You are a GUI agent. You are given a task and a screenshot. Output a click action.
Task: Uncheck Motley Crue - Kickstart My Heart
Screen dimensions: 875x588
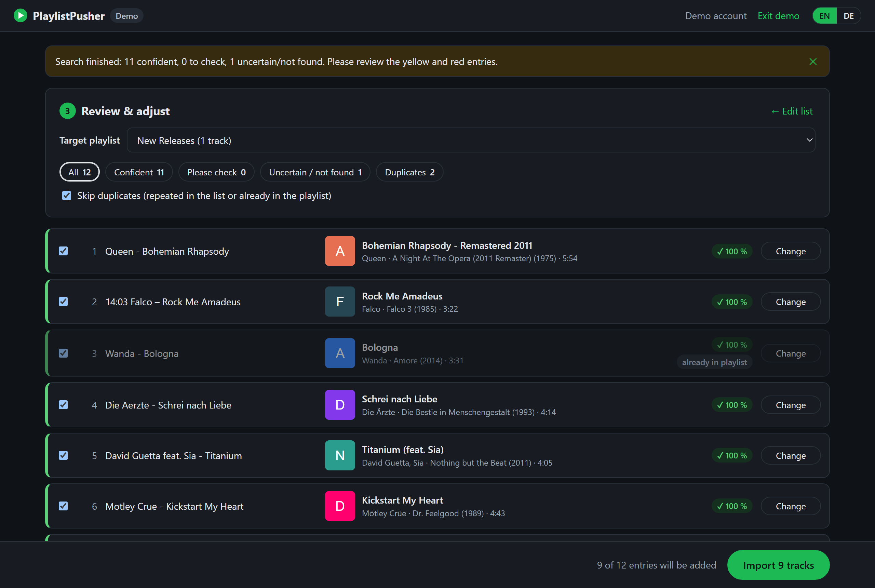tap(63, 506)
